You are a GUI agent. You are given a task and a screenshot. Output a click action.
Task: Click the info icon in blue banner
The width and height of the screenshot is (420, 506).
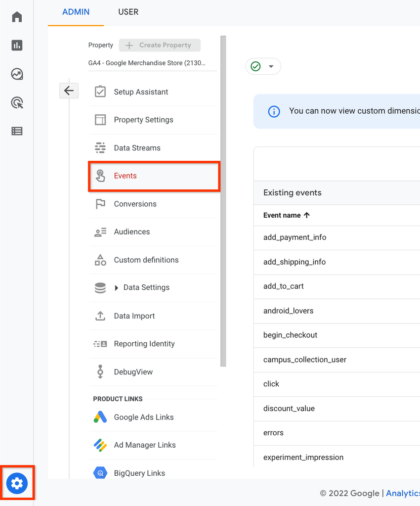coord(274,112)
